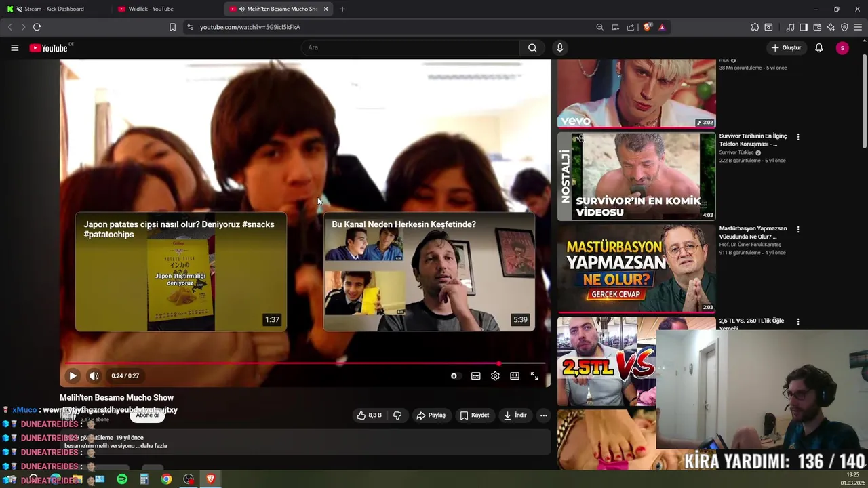This screenshot has height=488, width=868.
Task: Switch to the WildTek - YouTube tab
Action: pyautogui.click(x=165, y=9)
